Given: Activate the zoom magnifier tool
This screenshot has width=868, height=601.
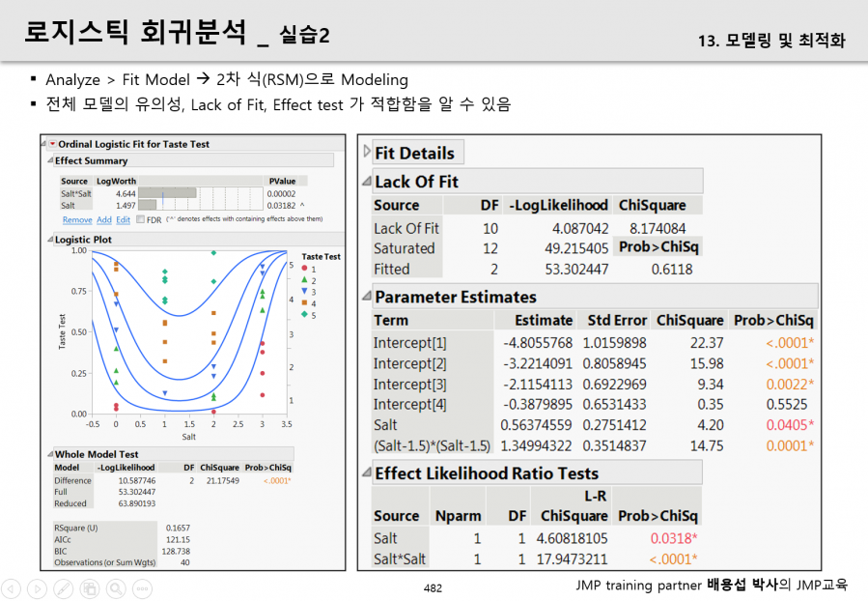Looking at the screenshot, I should 116,588.
